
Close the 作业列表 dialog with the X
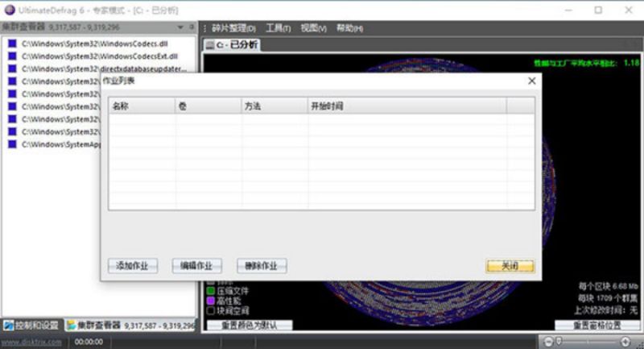pyautogui.click(x=532, y=81)
